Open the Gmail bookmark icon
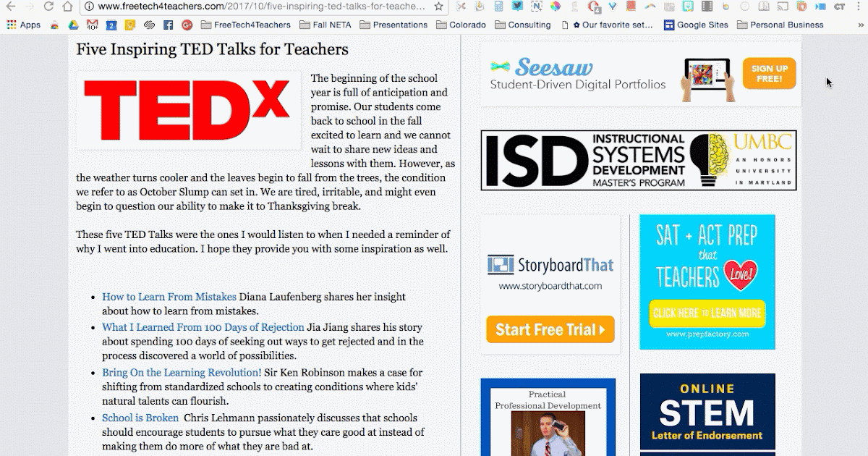 click(92, 25)
